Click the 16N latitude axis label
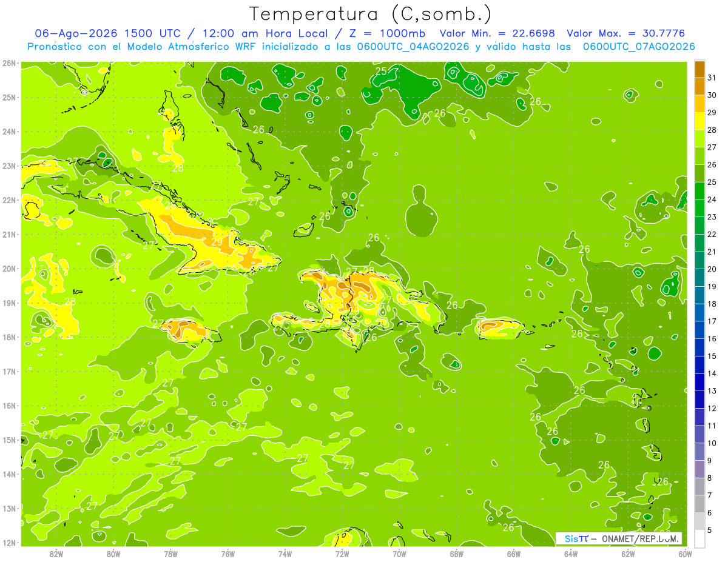Screen dimensions: 728x562 9,406
